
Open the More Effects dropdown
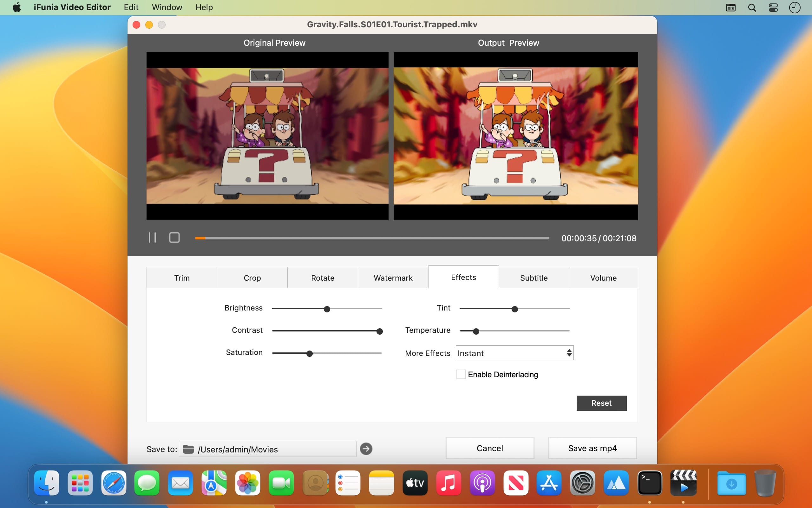point(514,353)
